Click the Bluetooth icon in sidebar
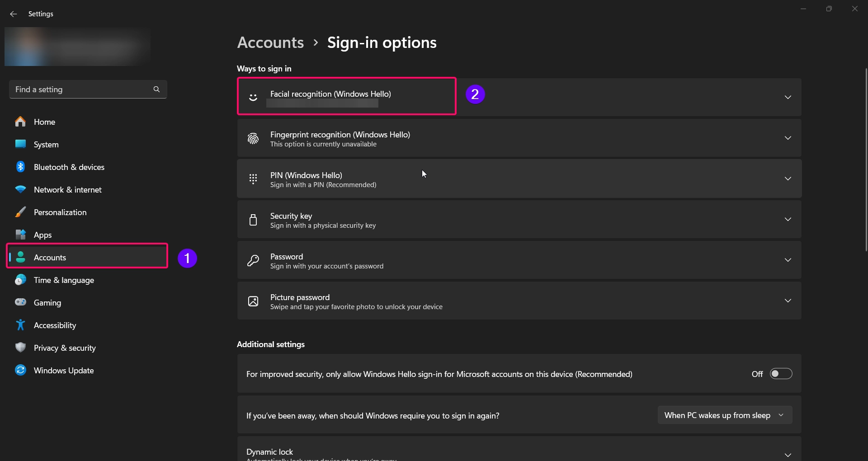This screenshot has height=461, width=868. click(20, 167)
